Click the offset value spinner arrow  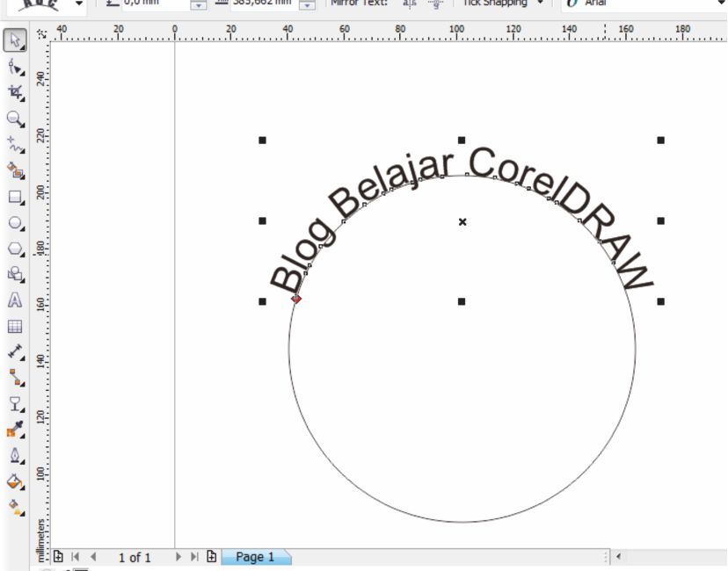click(x=307, y=4)
